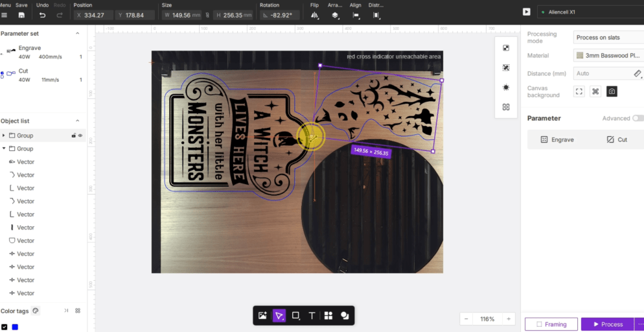Collapse the Parameter set panel

click(78, 33)
